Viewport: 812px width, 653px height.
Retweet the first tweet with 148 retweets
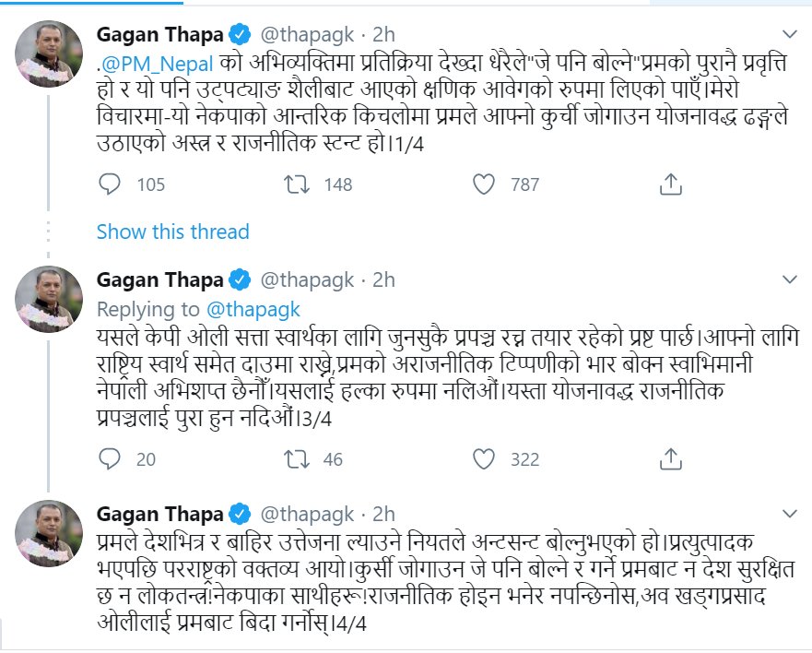(x=298, y=184)
